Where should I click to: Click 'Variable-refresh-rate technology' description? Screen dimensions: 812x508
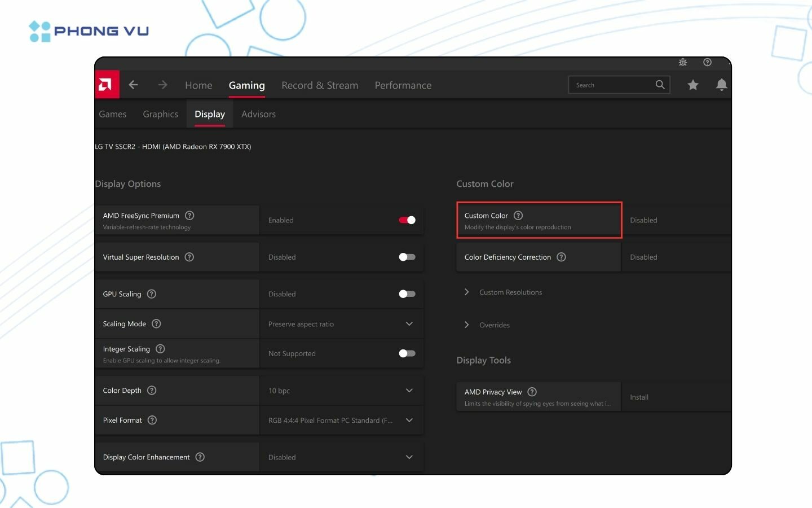(x=147, y=227)
